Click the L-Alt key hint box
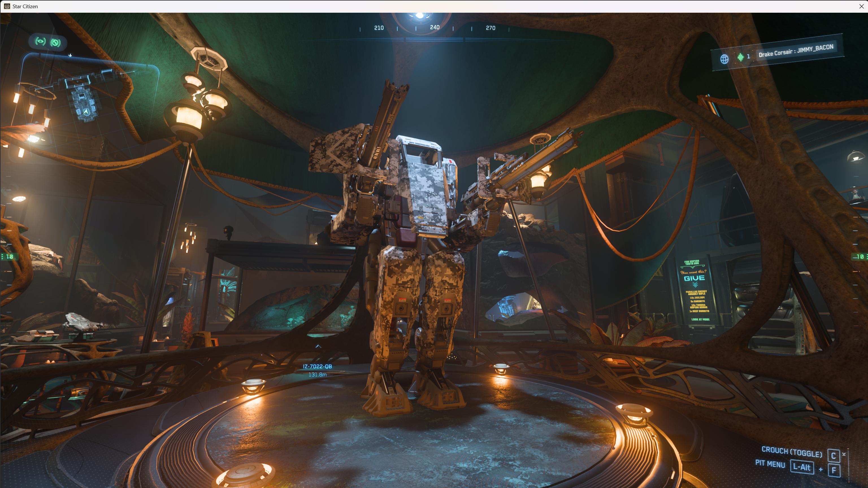Viewport: 868px width, 488px height. pyautogui.click(x=801, y=467)
